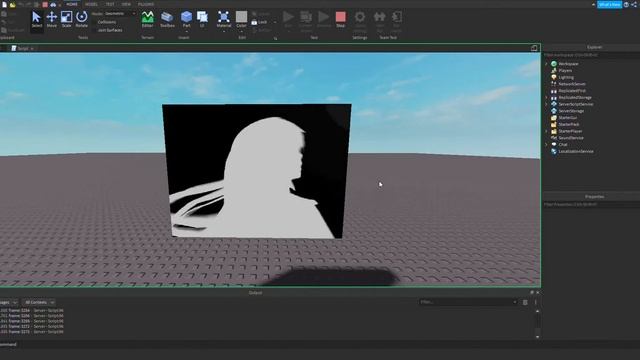Click the Lighting service icon
Viewport: 640px width, 360px height.
(554, 77)
